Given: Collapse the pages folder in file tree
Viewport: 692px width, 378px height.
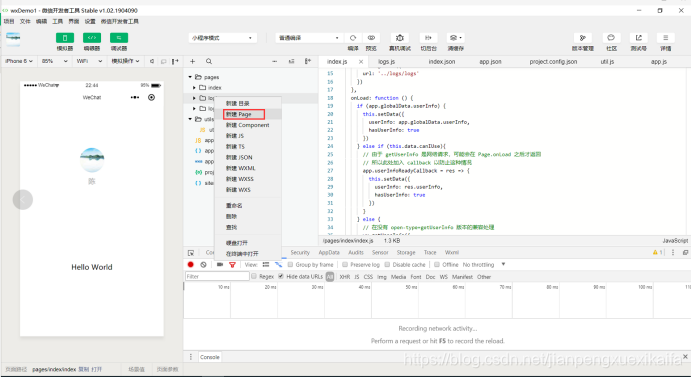Looking at the screenshot, I should point(190,77).
